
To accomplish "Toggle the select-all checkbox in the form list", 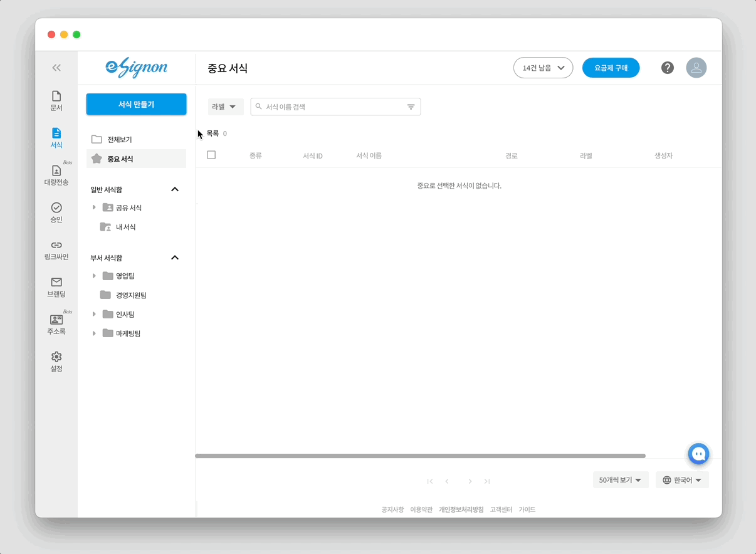I will click(211, 154).
